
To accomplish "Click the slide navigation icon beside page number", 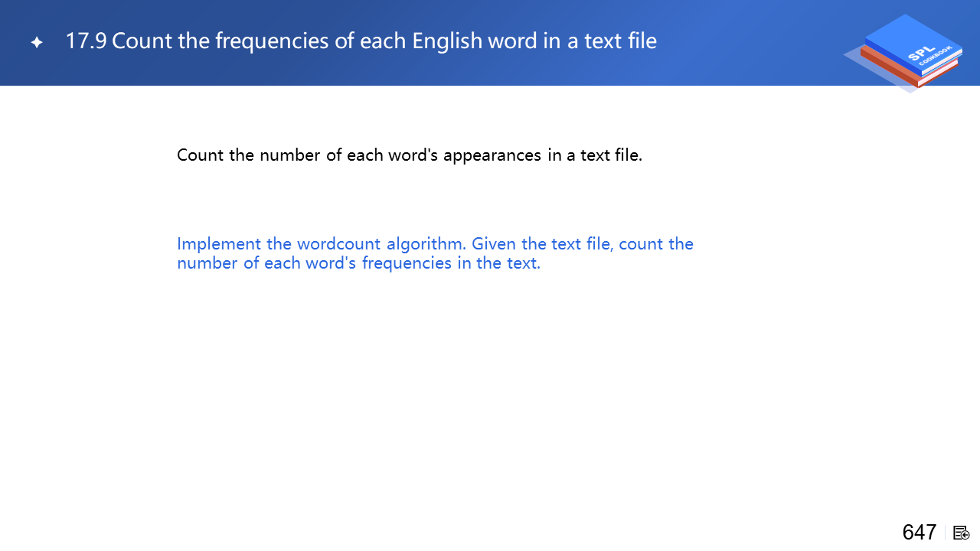I will tap(962, 533).
